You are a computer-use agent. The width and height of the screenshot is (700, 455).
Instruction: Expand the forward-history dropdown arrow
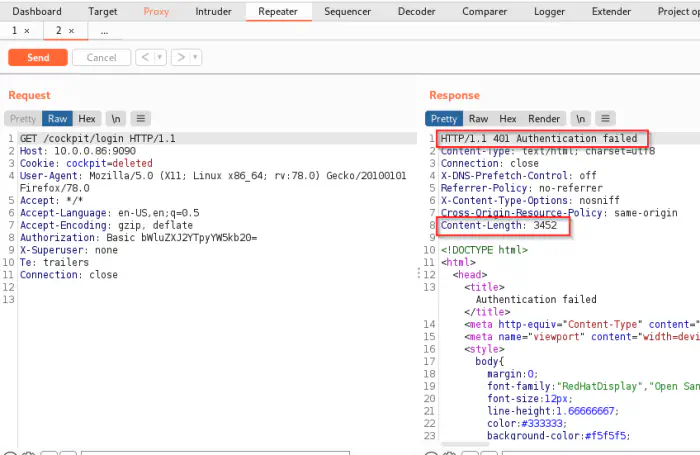pyautogui.click(x=193, y=58)
